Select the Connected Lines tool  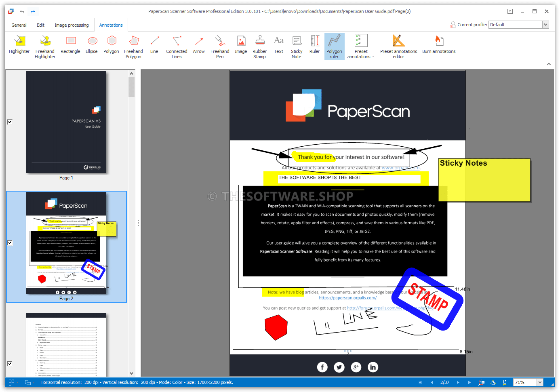point(177,46)
